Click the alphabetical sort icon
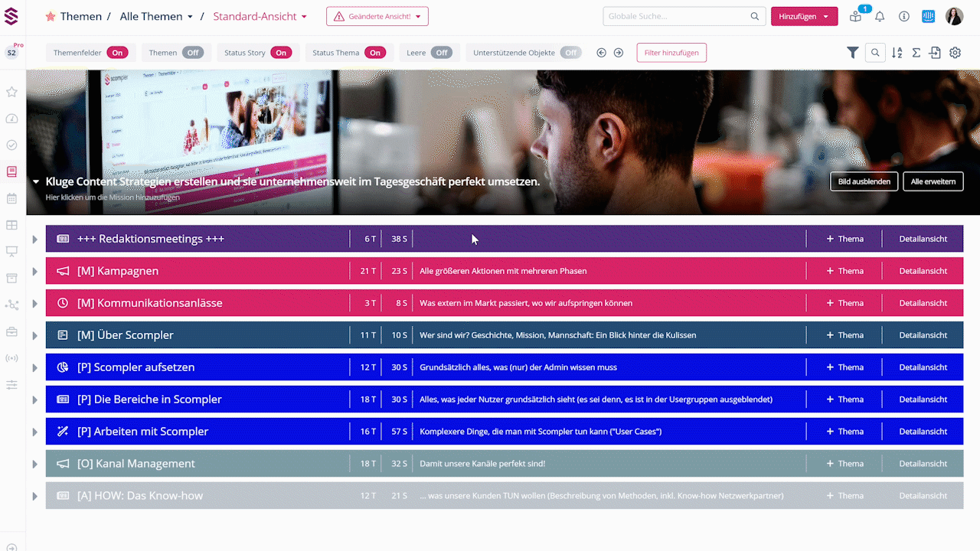The image size is (980, 551). click(x=897, y=52)
